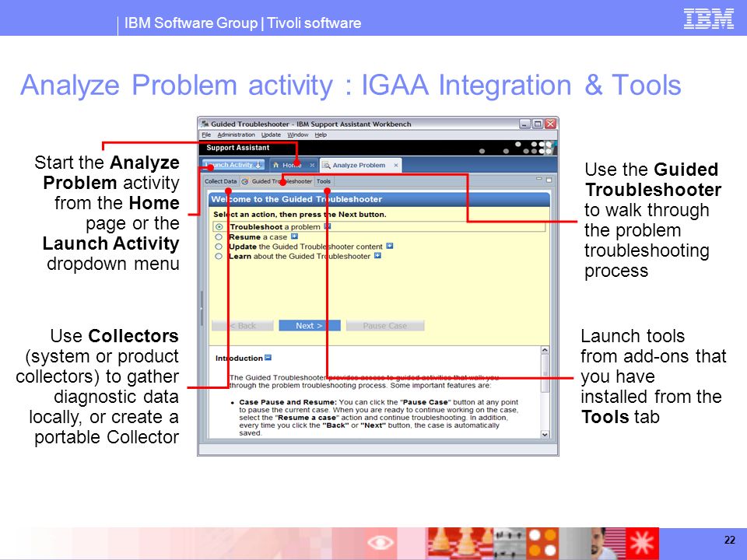Switch to the Analyze Problem tab
Screen dimensions: 747x560
pyautogui.click(x=359, y=165)
